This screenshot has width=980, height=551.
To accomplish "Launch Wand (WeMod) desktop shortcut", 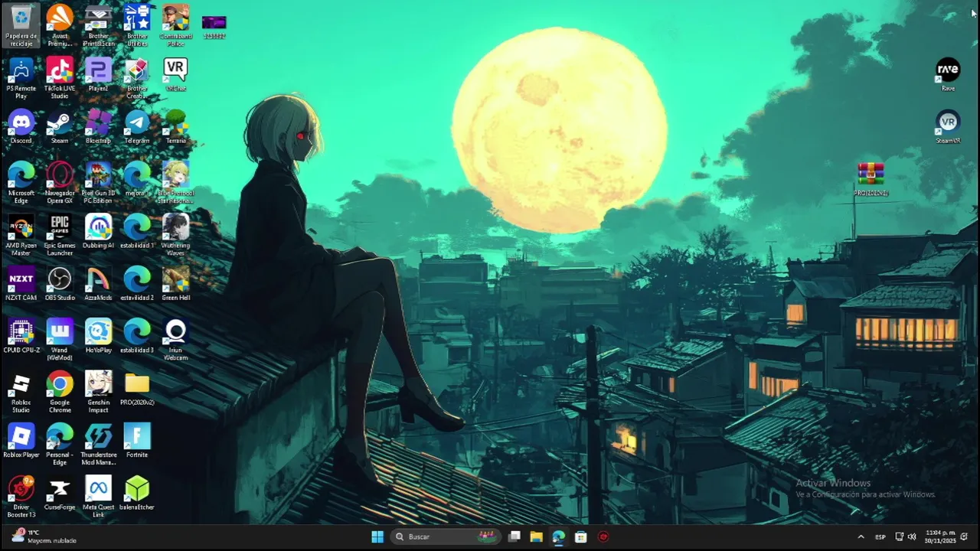I will click(60, 339).
